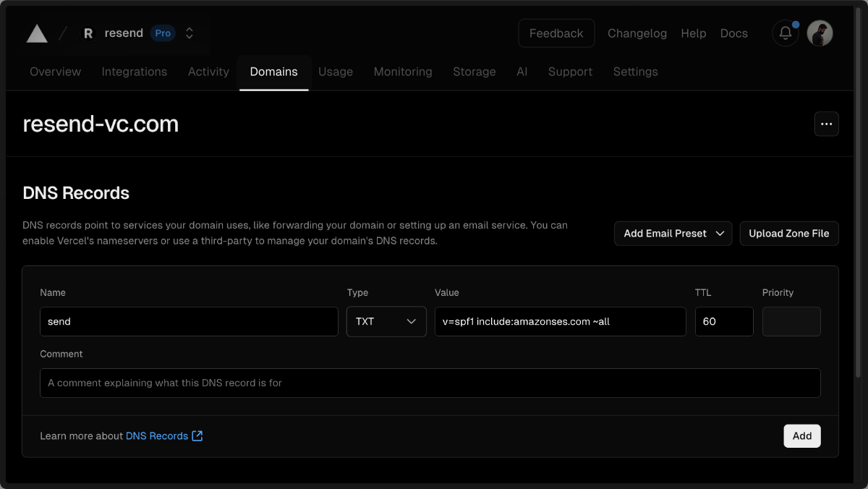Image resolution: width=868 pixels, height=489 pixels.
Task: Open the Storage tab
Action: tap(475, 72)
